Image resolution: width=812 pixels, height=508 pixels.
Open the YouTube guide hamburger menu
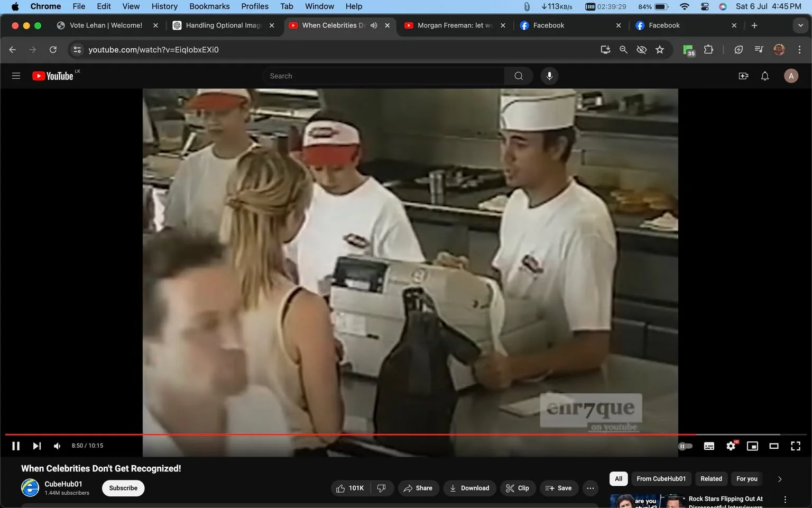(x=16, y=76)
